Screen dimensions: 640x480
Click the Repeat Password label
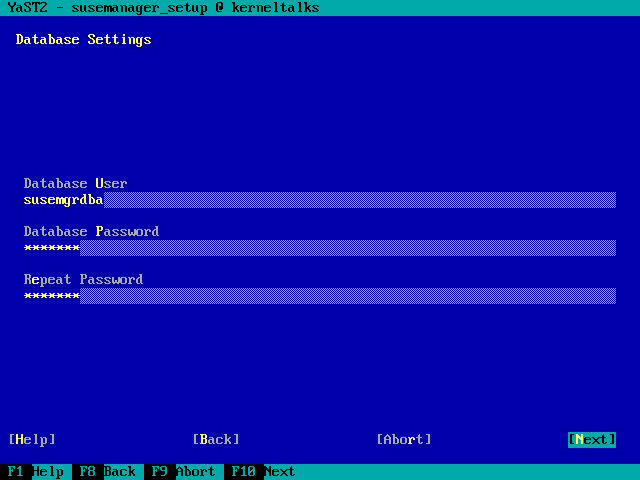coord(83,280)
